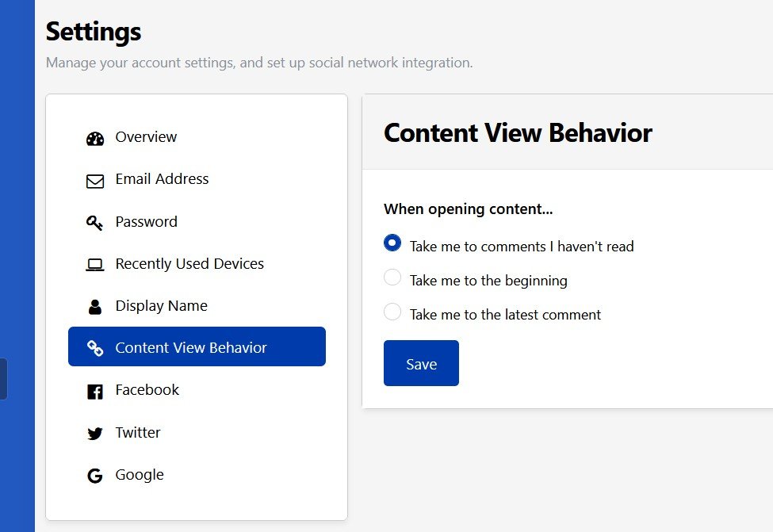Go to the Email Address settings
Screen dimensions: 773x532
(x=197, y=178)
